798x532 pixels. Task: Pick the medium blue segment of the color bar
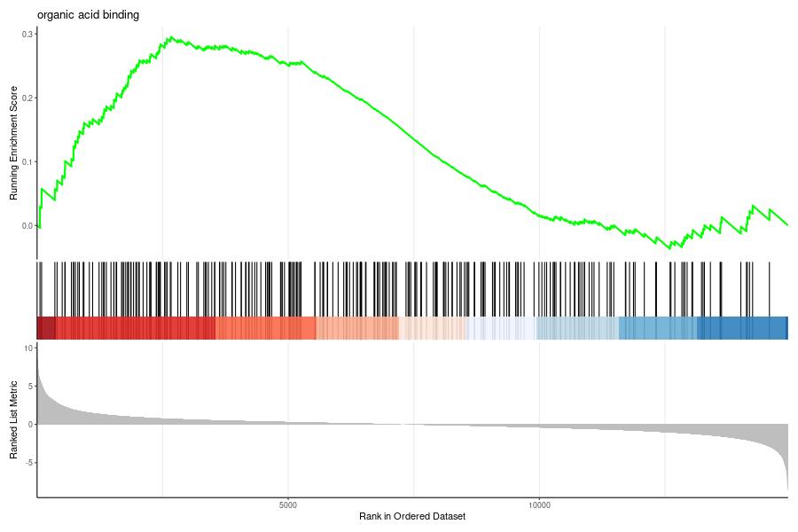(x=658, y=327)
